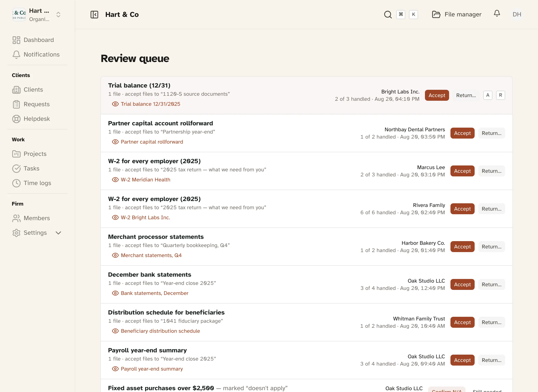
Task: Return Whitman Family Trust distribution schedule
Action: point(491,322)
